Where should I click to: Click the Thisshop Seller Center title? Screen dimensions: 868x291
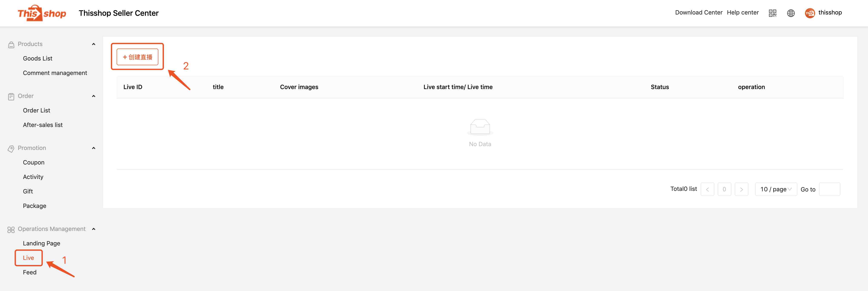tap(119, 13)
